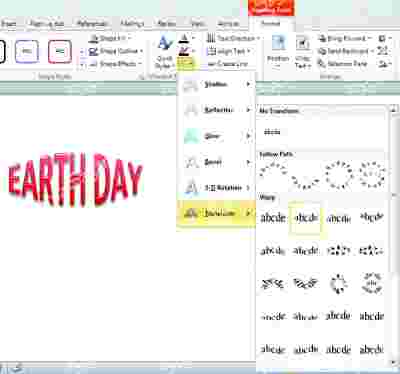Viewport: 400px width, 374px height.
Task: Open the Shape Outline dropdown arrow
Action: pos(141,51)
